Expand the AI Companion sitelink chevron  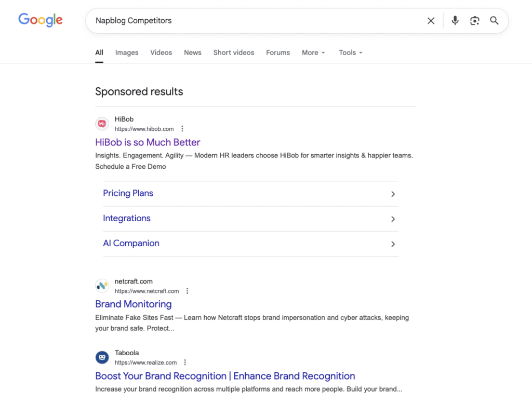point(393,244)
